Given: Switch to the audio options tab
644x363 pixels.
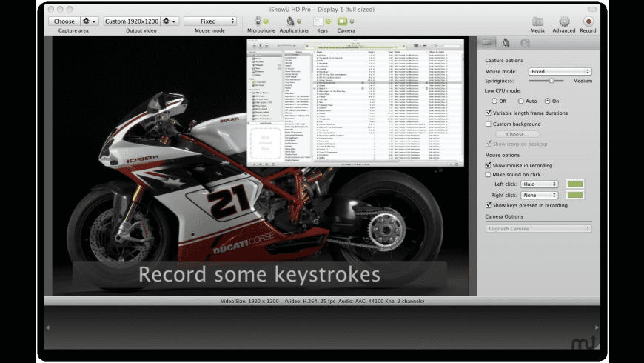Looking at the screenshot, I should (506, 43).
